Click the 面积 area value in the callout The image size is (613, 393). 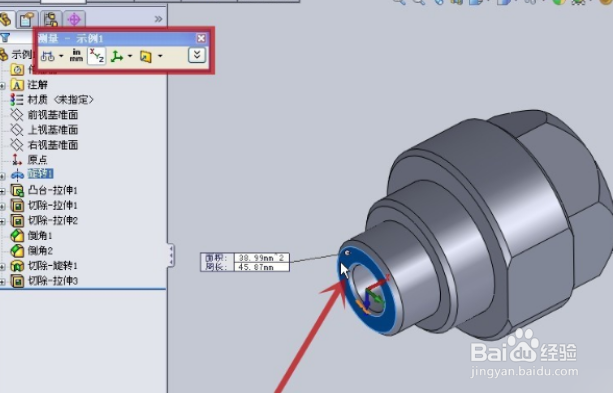262,258
